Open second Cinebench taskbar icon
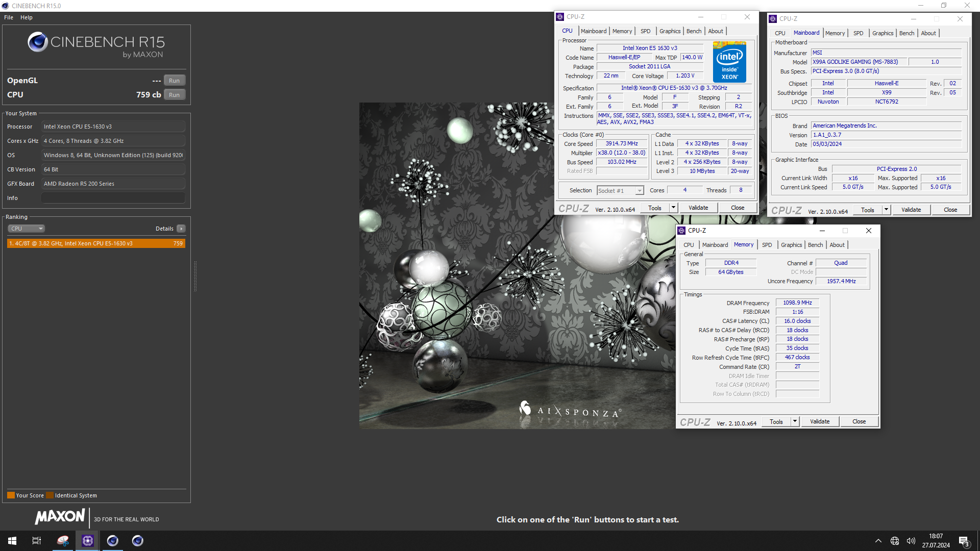 pyautogui.click(x=138, y=541)
